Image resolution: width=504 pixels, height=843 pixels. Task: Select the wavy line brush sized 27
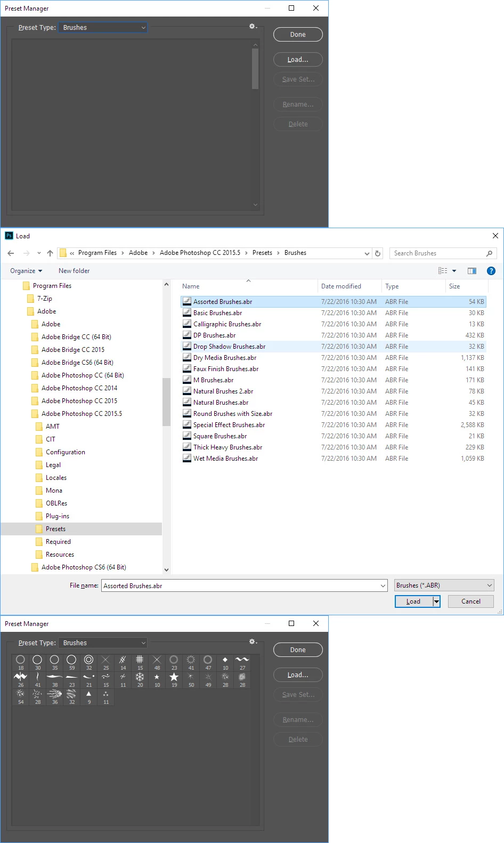click(242, 663)
